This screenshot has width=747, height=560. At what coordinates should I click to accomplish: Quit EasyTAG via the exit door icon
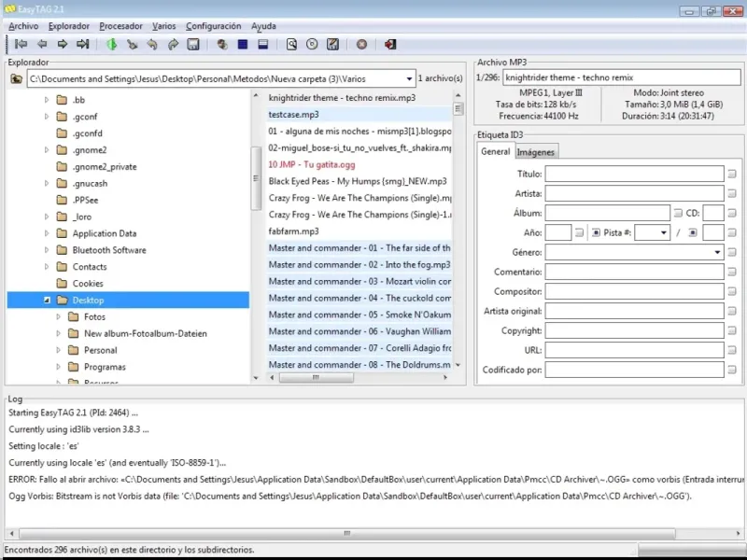tap(389, 44)
